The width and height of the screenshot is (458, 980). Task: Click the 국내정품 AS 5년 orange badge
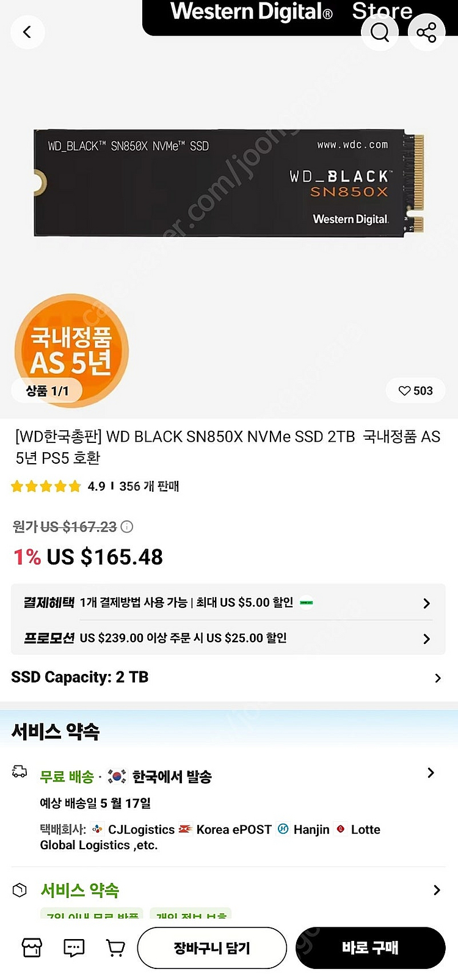[71, 348]
